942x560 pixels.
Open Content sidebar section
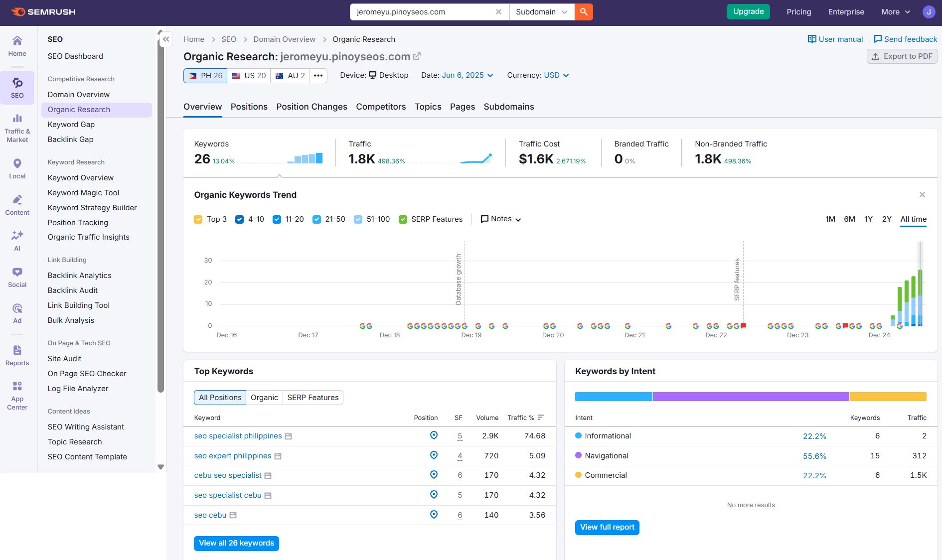17,205
